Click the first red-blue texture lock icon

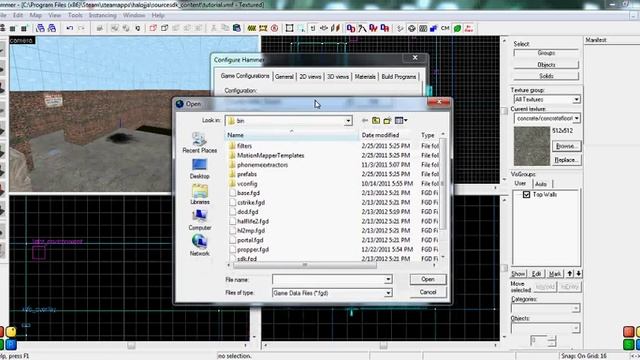point(351,28)
